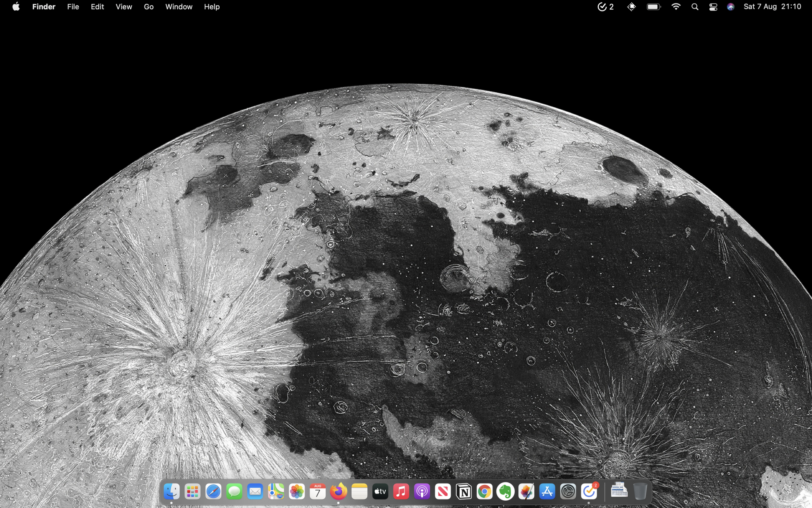Open Firefox from the Dock
This screenshot has width=812, height=508.
tap(339, 492)
